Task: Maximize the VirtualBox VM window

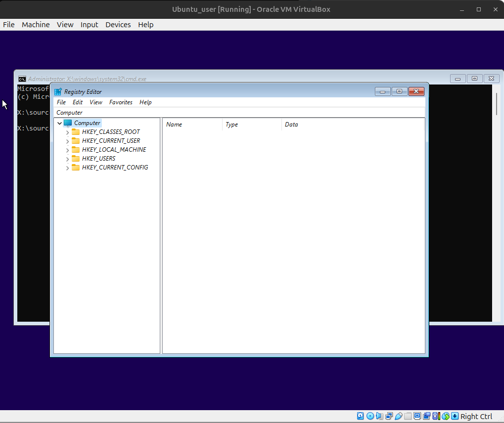Action: point(479,9)
